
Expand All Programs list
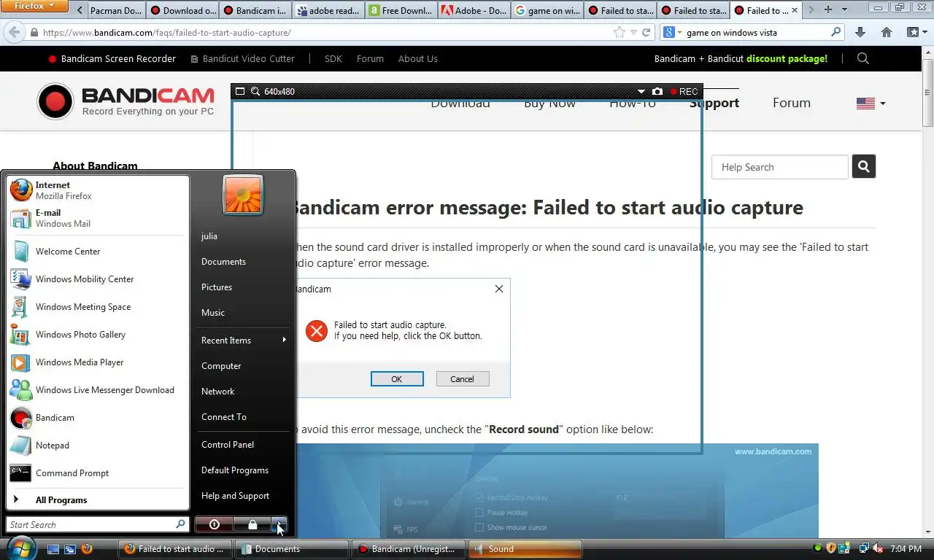(98, 500)
